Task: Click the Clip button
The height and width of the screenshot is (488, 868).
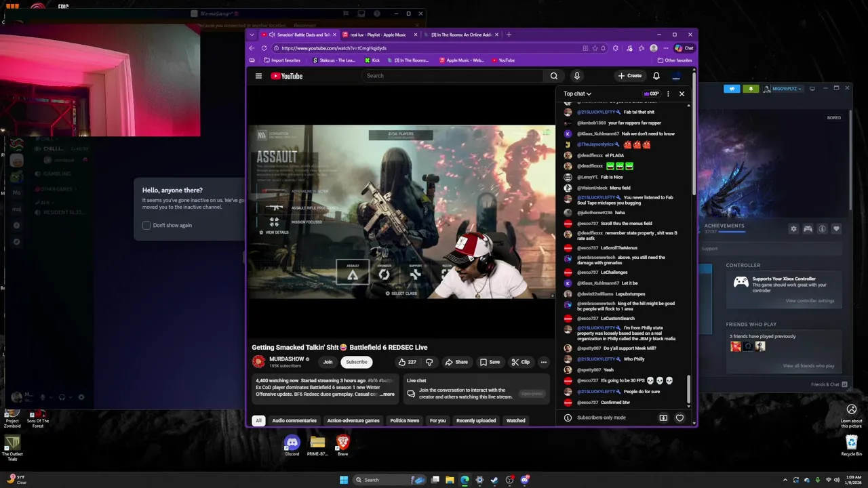Action: pos(521,362)
